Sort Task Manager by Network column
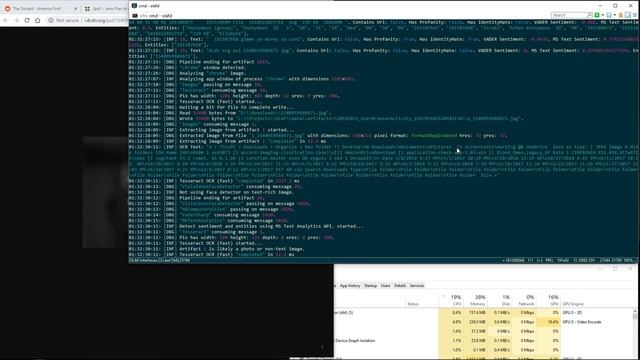640x360 pixels. click(524, 300)
